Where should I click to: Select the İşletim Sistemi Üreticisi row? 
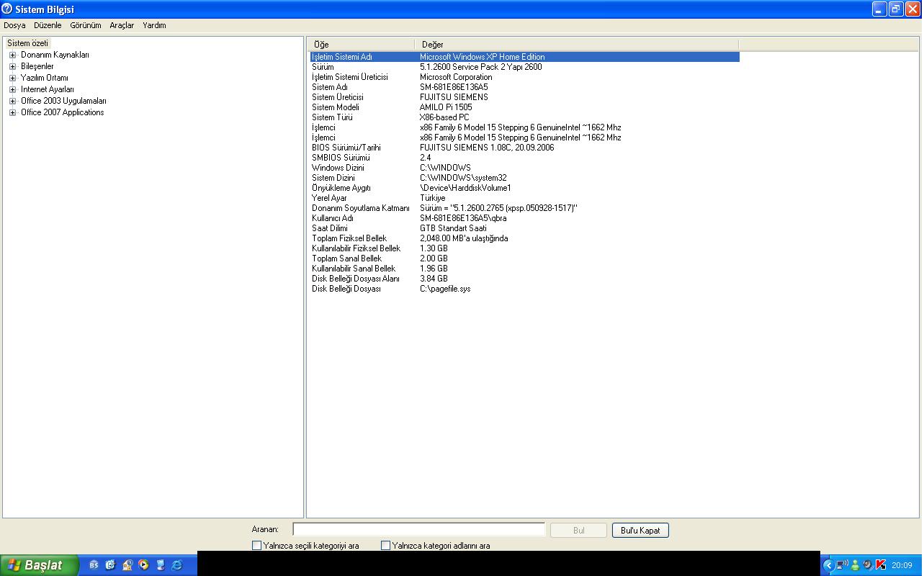(524, 77)
